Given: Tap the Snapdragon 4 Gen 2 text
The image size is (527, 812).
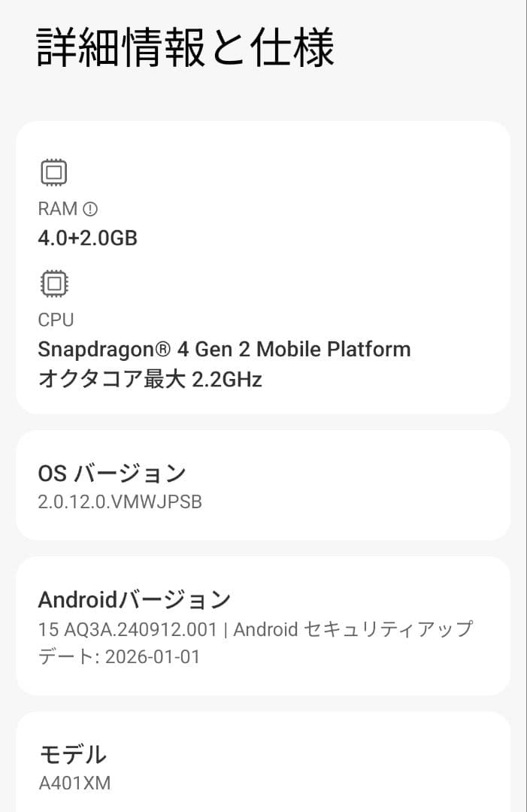Looking at the screenshot, I should point(224,349).
